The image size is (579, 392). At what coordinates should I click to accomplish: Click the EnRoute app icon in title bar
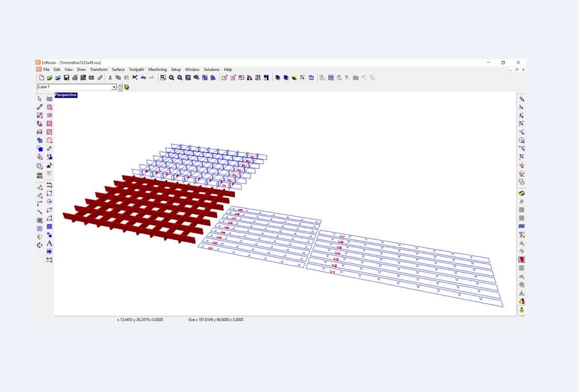[38, 62]
